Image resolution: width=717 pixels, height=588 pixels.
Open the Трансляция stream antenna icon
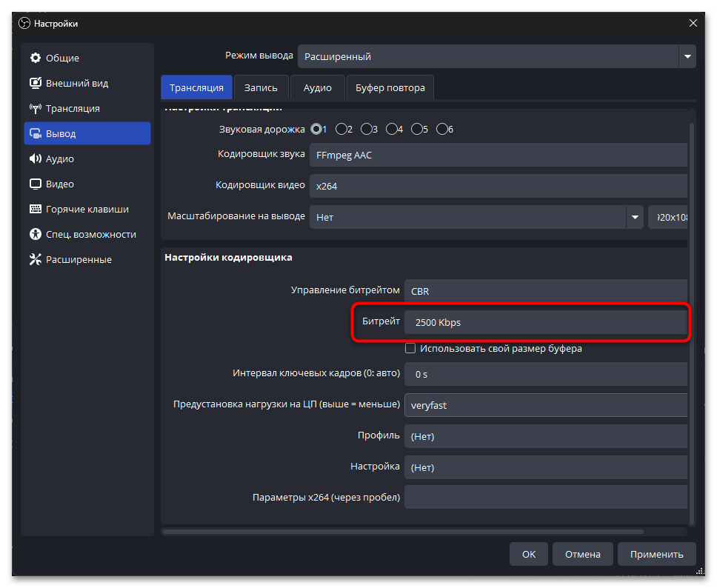35,108
